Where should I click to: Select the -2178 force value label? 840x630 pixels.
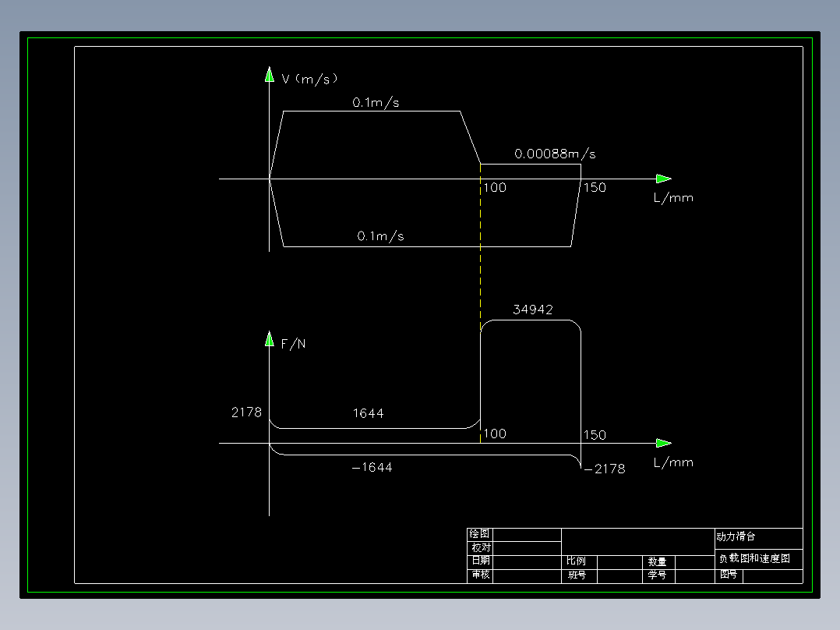[x=605, y=469]
